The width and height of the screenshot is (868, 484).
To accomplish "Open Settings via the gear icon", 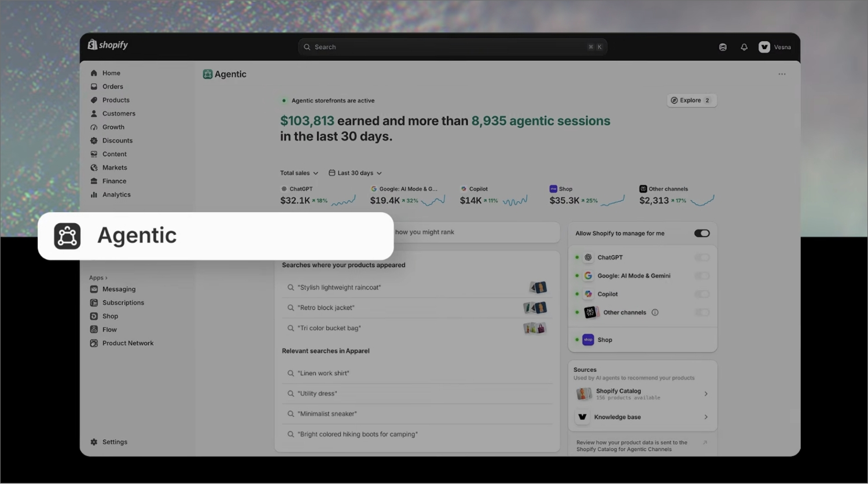I will [x=94, y=442].
